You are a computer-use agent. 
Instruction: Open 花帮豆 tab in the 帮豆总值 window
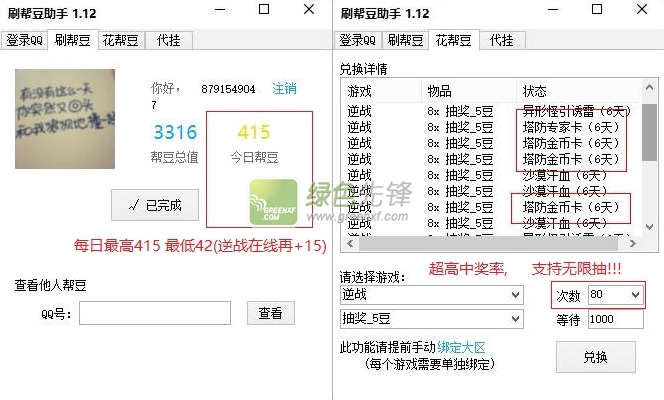[120, 41]
